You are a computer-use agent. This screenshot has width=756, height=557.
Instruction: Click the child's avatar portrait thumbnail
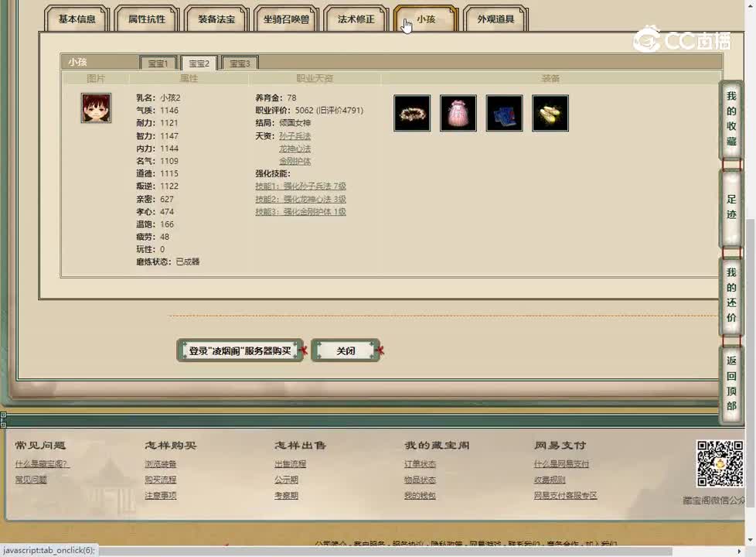95,107
